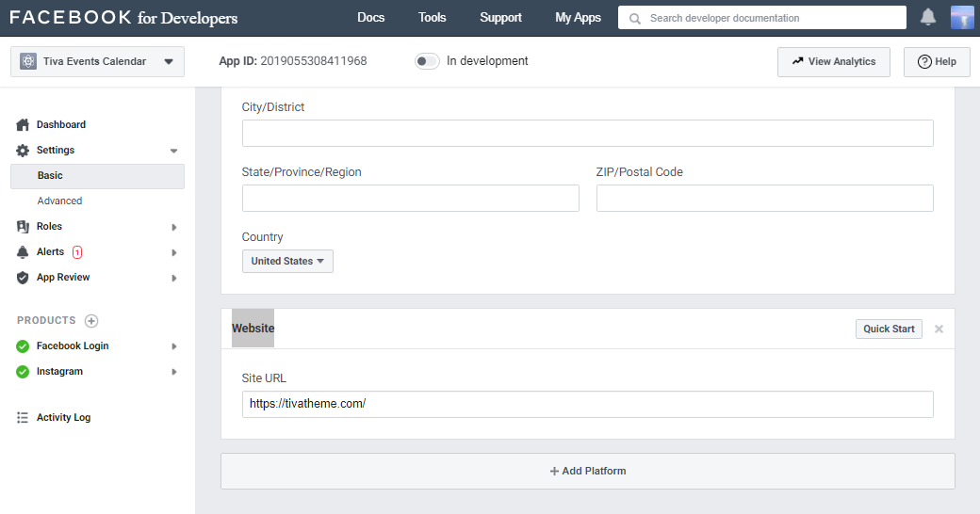This screenshot has width=980, height=514.
Task: Click the Quick Start button
Action: (889, 329)
